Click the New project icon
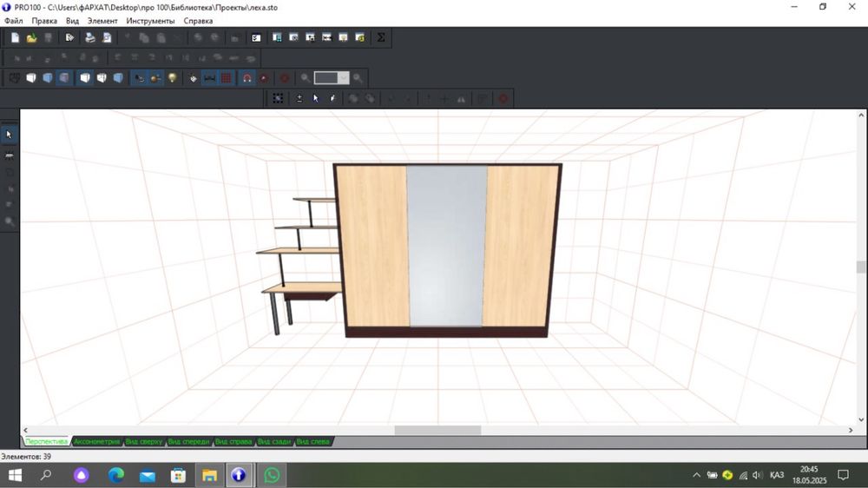868x488 pixels. point(15,37)
